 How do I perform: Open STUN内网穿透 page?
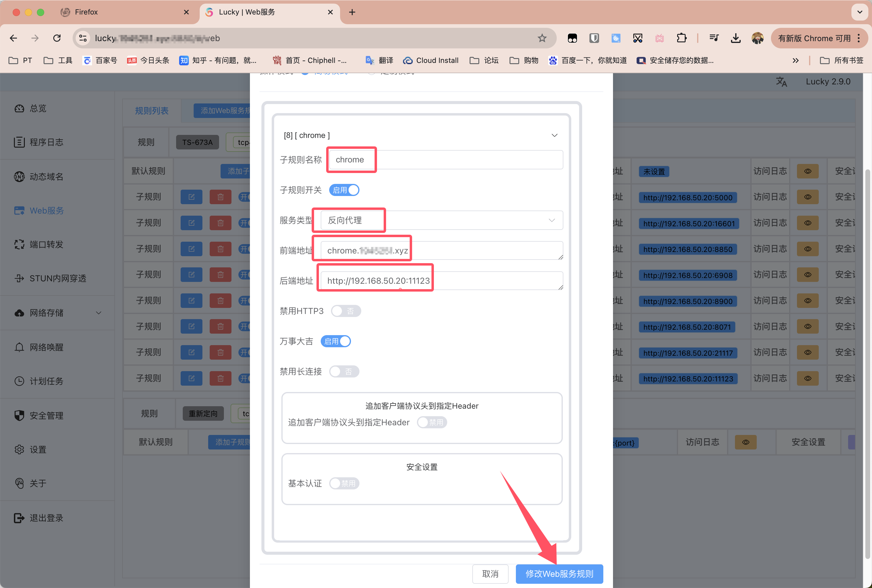pos(50,278)
